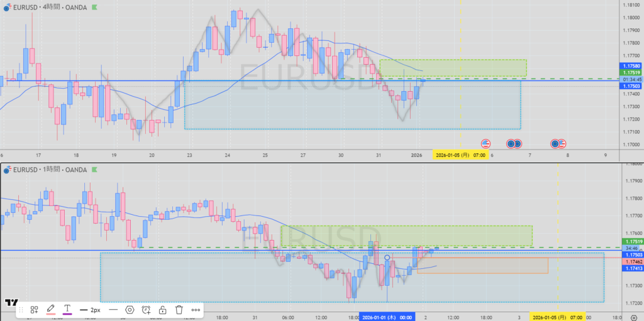Open drawing settings hexagon icon
Viewport: 644px width, 321px height.
[130, 310]
